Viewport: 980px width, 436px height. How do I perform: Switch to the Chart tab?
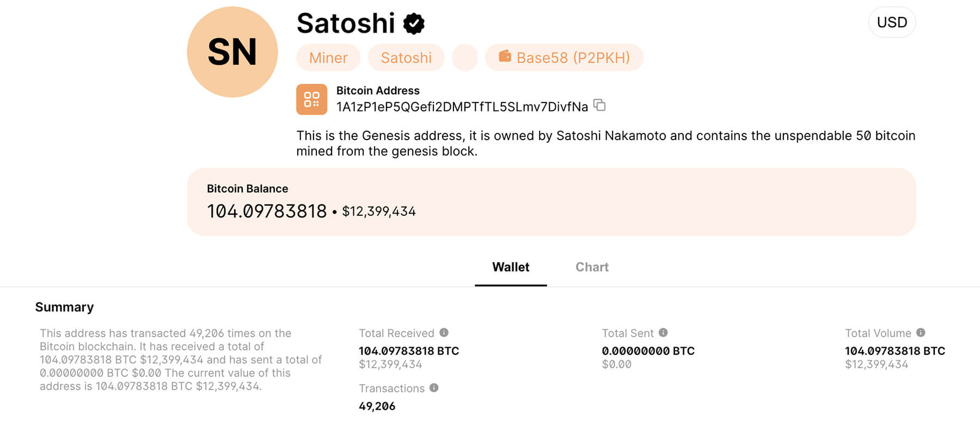[x=592, y=267]
